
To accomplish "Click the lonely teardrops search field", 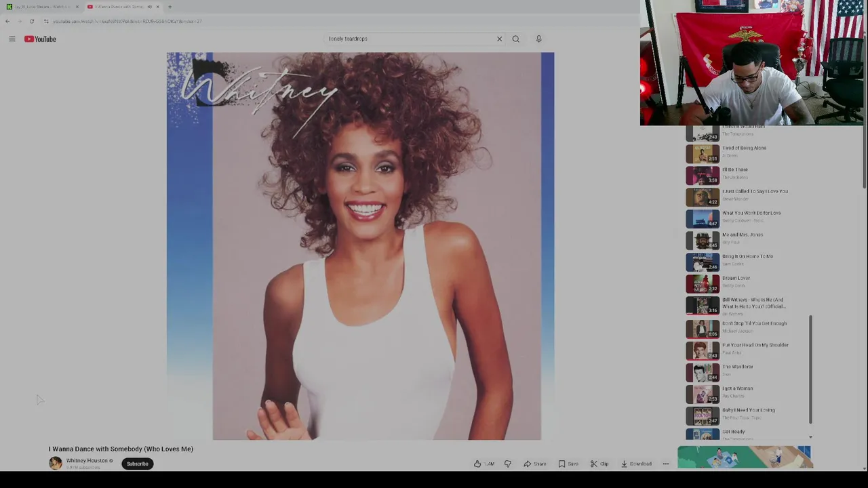I will point(410,39).
